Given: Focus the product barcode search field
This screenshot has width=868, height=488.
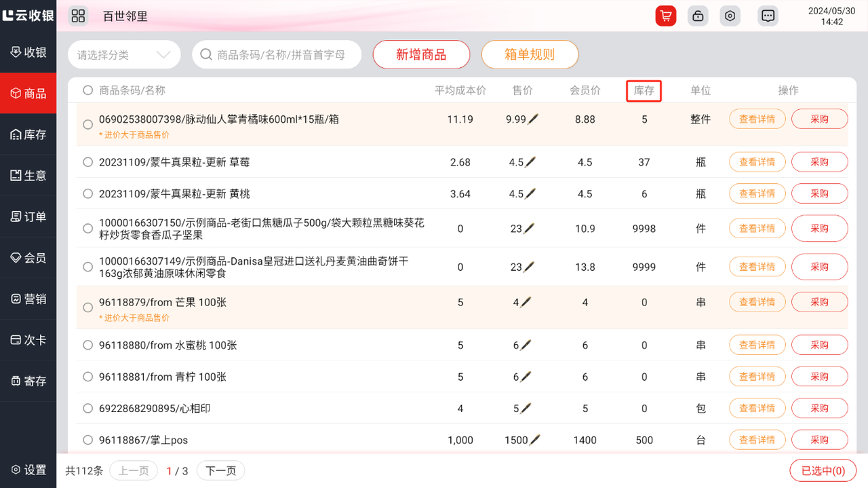Looking at the screenshot, I should (281, 55).
